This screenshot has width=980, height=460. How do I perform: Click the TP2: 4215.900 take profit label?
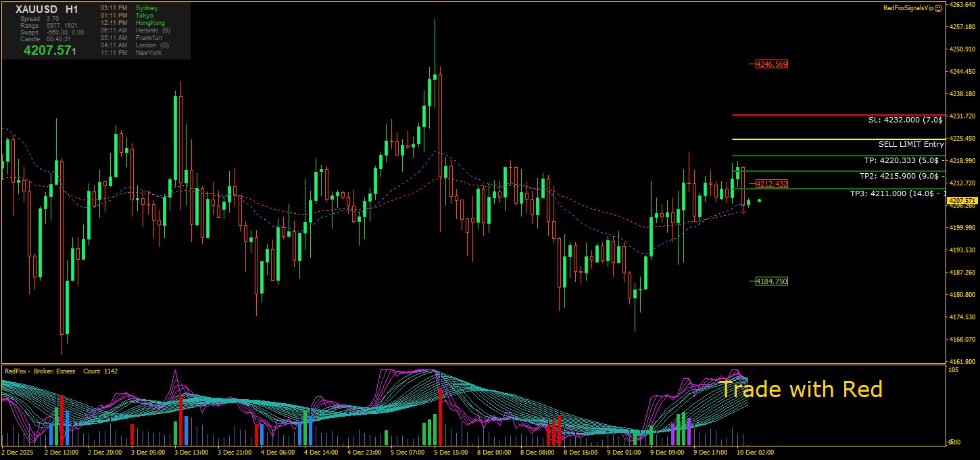click(x=902, y=175)
